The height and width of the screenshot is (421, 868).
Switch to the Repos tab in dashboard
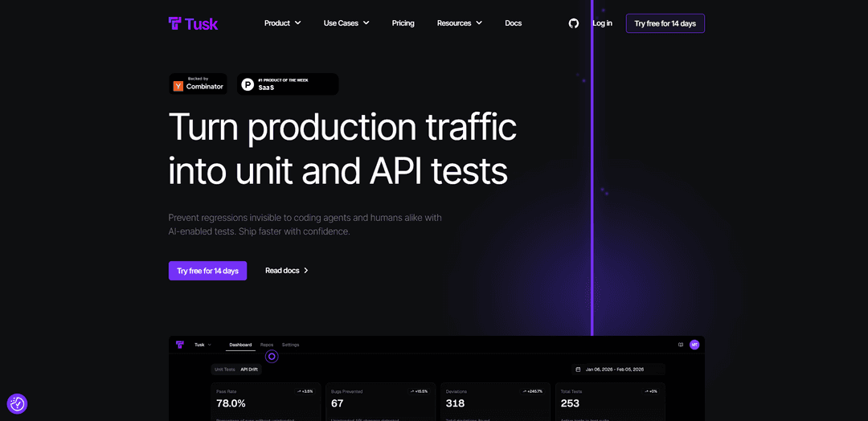[x=267, y=345]
